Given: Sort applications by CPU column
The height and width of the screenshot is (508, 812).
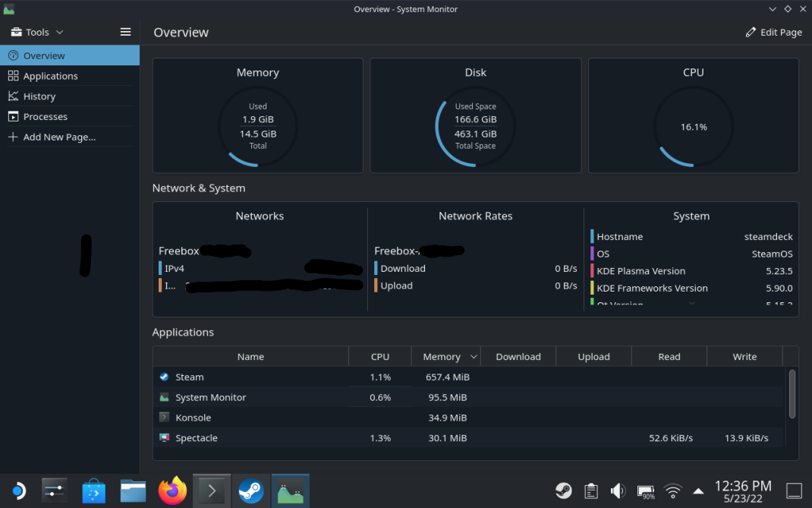Looking at the screenshot, I should [x=380, y=357].
